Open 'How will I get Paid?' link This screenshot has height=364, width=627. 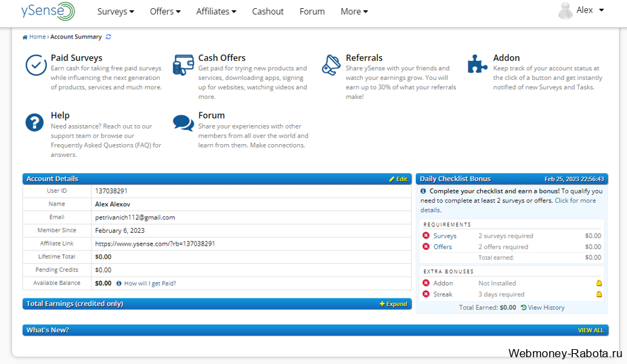click(150, 283)
